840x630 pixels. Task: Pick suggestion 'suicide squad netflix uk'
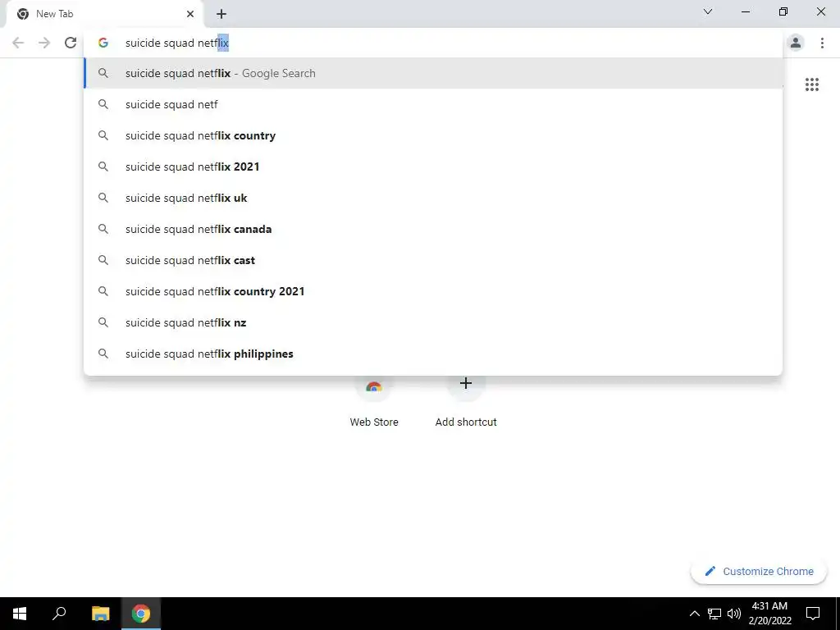[x=433, y=198]
